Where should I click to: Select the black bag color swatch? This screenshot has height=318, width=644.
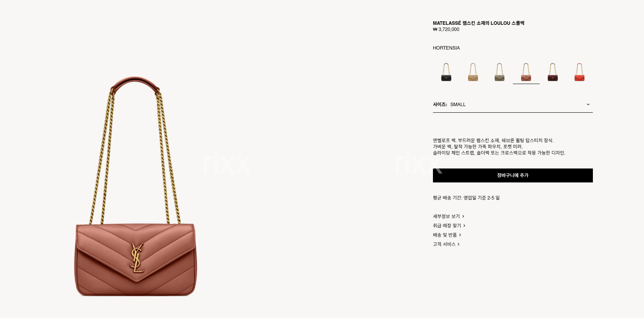[446, 72]
